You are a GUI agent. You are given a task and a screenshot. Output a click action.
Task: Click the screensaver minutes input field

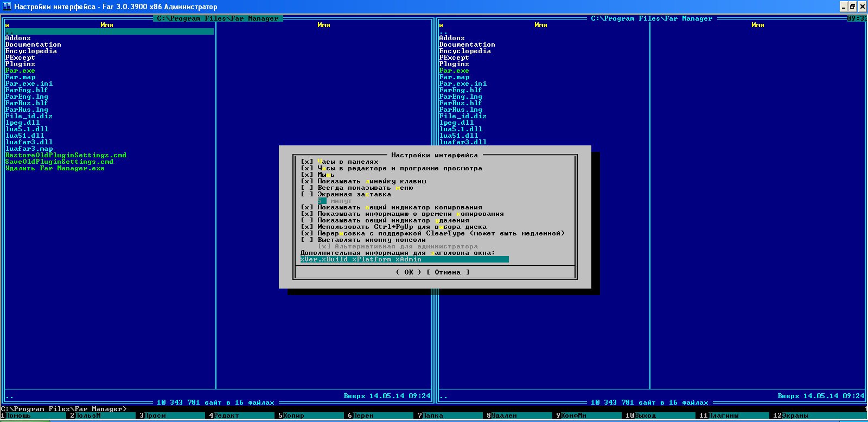(322, 201)
